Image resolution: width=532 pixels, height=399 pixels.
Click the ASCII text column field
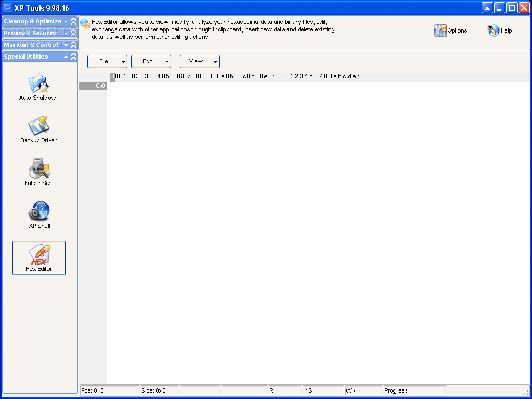click(x=324, y=86)
